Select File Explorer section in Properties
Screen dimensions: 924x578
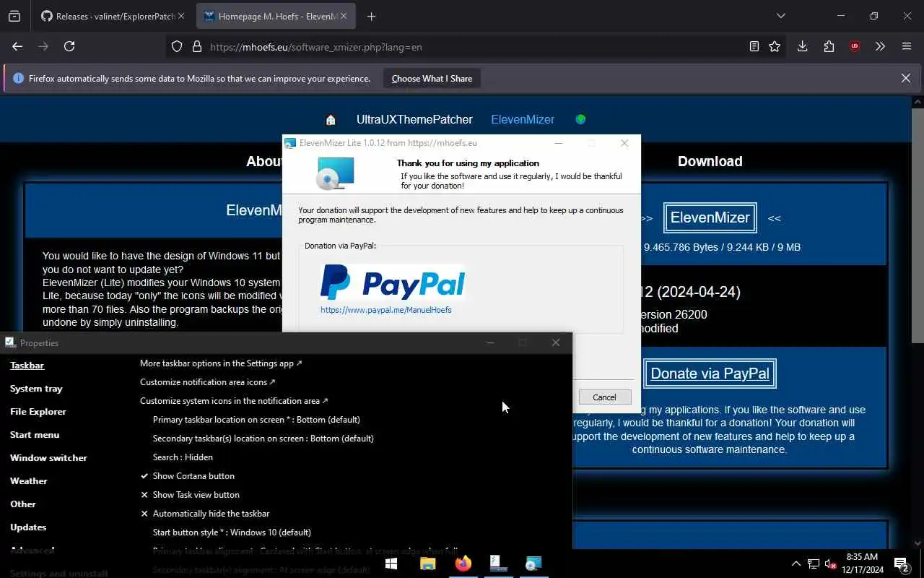pyautogui.click(x=38, y=412)
